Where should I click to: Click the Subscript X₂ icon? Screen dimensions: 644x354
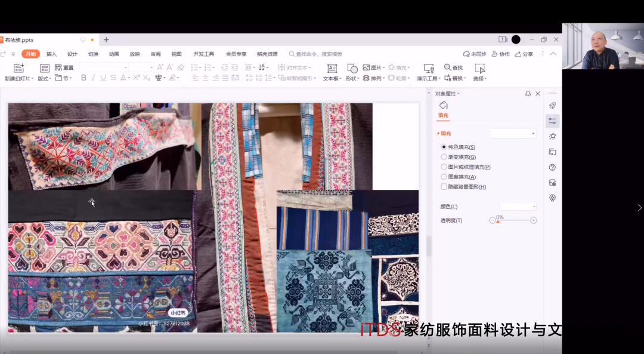pos(147,78)
